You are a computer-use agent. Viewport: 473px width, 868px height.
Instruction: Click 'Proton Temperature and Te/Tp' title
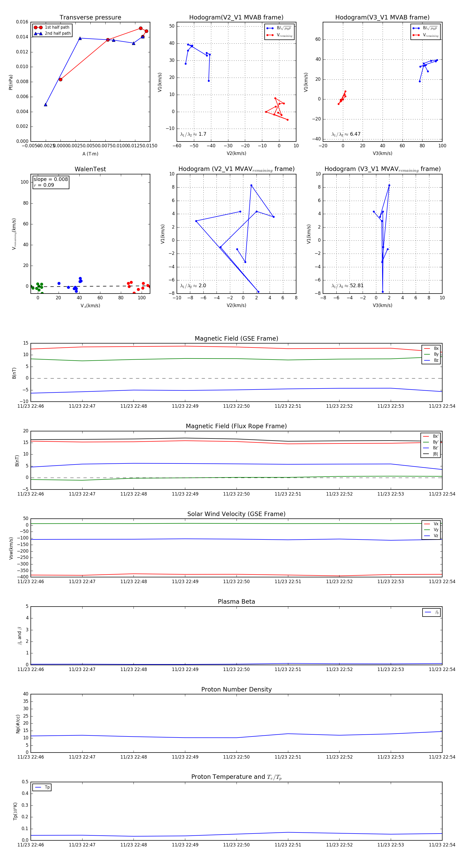pos(236,777)
